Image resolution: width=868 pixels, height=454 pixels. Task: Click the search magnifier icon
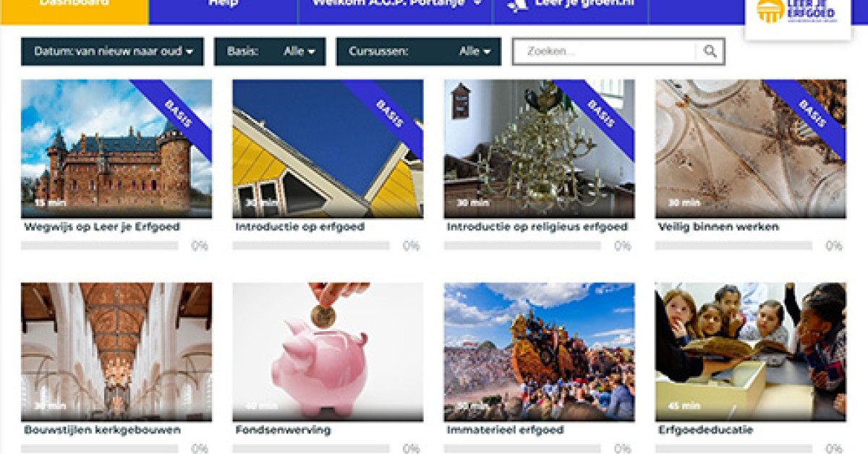tap(710, 51)
